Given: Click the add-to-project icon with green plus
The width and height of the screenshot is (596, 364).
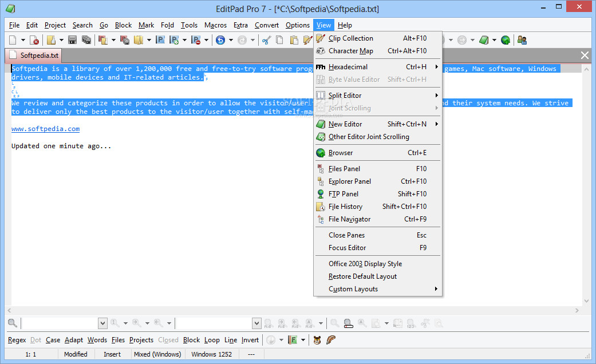Looking at the screenshot, I should 174,40.
